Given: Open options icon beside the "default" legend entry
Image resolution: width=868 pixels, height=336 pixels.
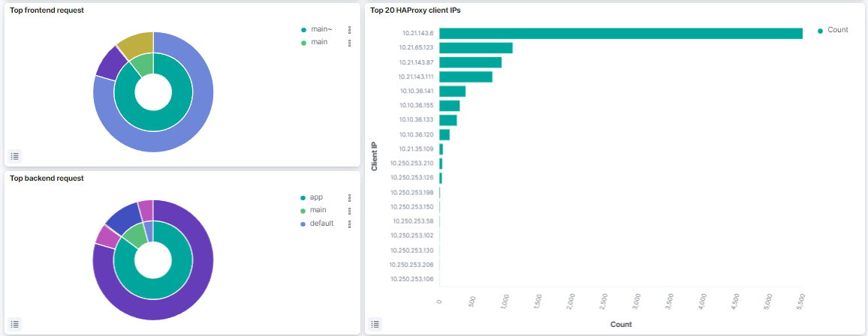Looking at the screenshot, I should tap(349, 223).
